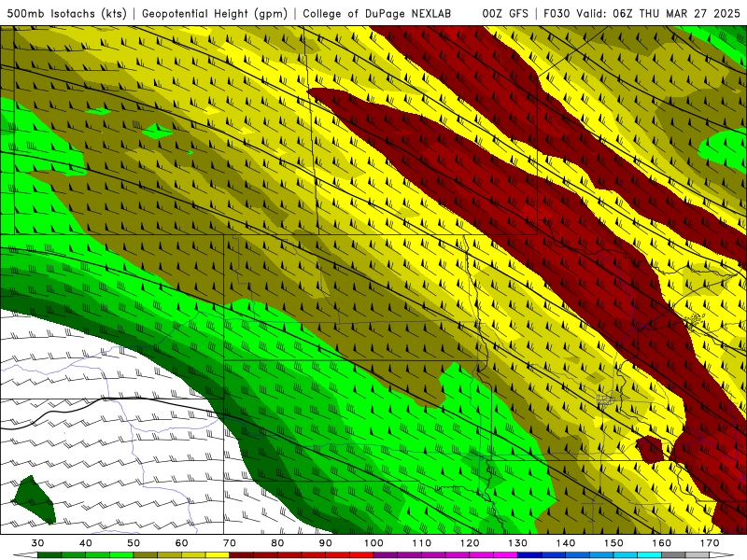Screen dimensions: 747x560
Task: Click the 'Valid: 06Z THU MAR 27 2025' text
Action: pyautogui.click(x=658, y=13)
